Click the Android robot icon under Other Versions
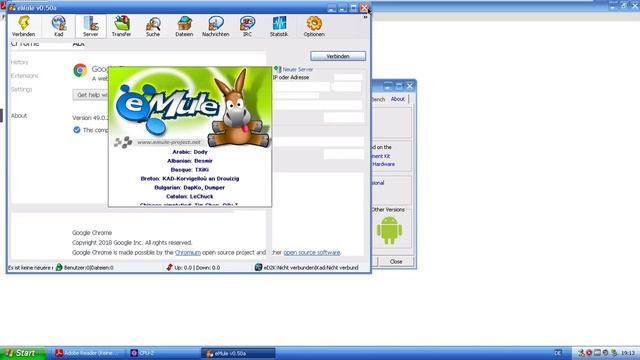Screen dimensions: 640x360 [x=389, y=231]
